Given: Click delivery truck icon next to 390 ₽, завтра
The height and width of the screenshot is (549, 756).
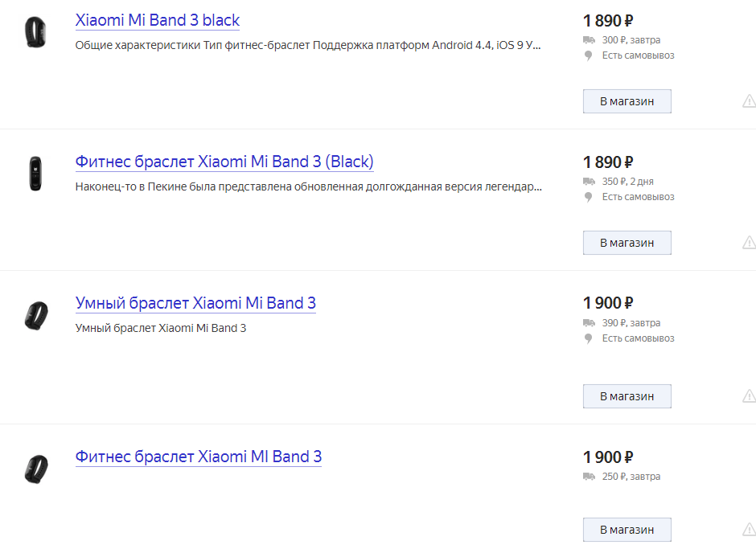Looking at the screenshot, I should click(x=590, y=323).
